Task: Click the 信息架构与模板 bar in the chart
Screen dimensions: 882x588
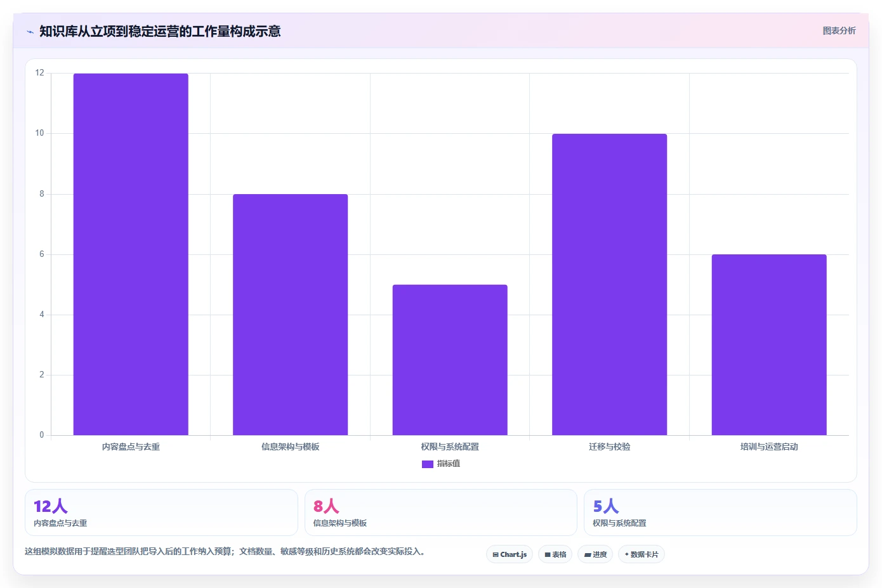Action: (x=290, y=315)
